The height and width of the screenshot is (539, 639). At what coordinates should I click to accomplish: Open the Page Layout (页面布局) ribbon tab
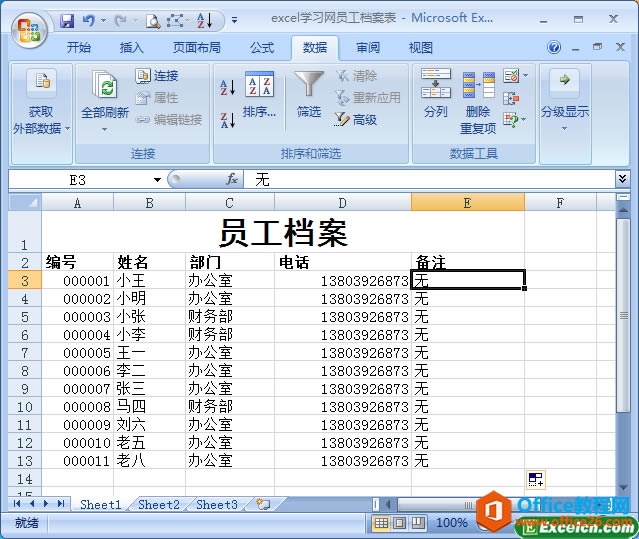coord(196,48)
